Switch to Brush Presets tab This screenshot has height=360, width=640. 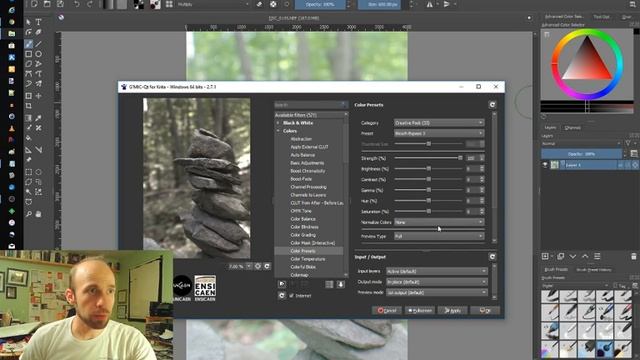coord(556,270)
